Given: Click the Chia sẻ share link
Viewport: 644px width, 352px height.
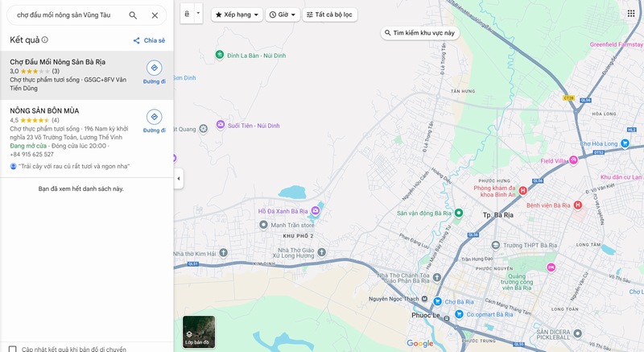Looking at the screenshot, I should pyautogui.click(x=149, y=40).
